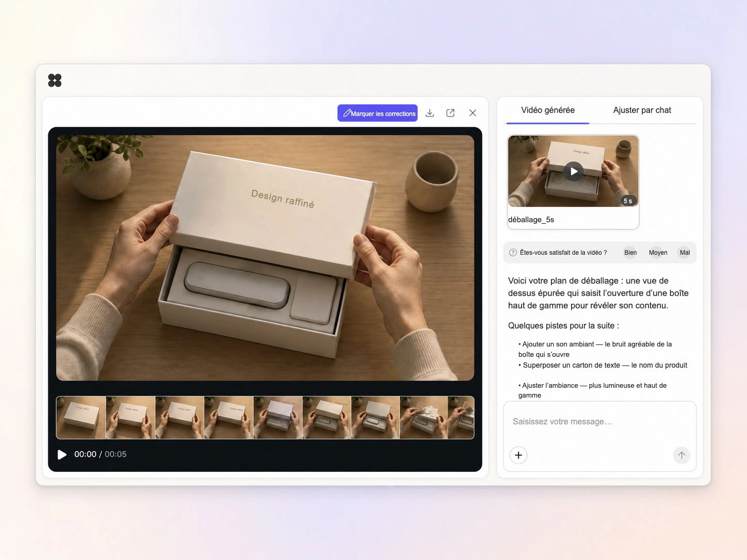
Task: Select the first frame in the timeline strip
Action: (x=81, y=418)
